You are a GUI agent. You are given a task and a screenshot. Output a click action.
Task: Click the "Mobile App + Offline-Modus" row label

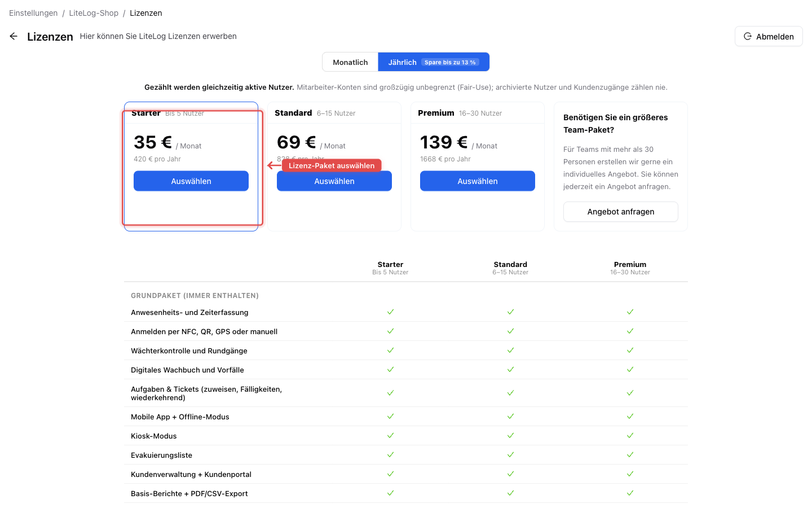(x=180, y=417)
